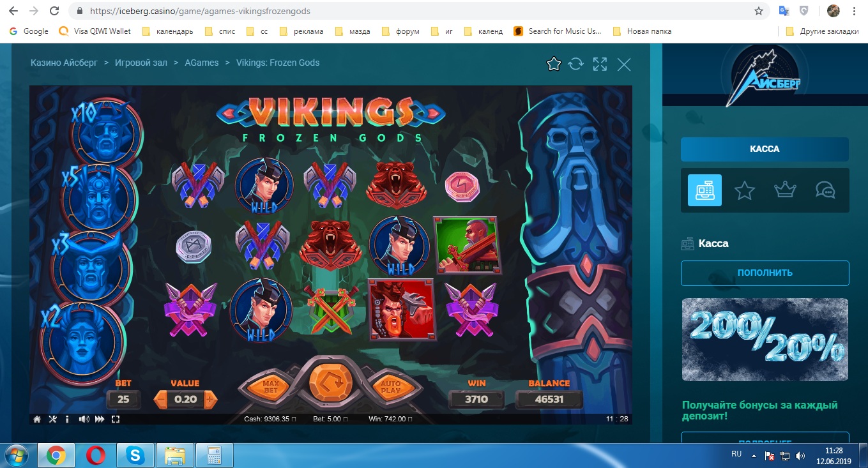Expand the реклама bookmark folder
Viewport: 868px width, 468px height.
(301, 31)
